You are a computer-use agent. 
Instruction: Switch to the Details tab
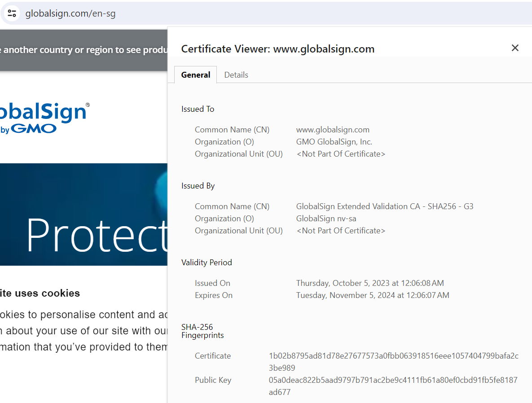pos(236,75)
